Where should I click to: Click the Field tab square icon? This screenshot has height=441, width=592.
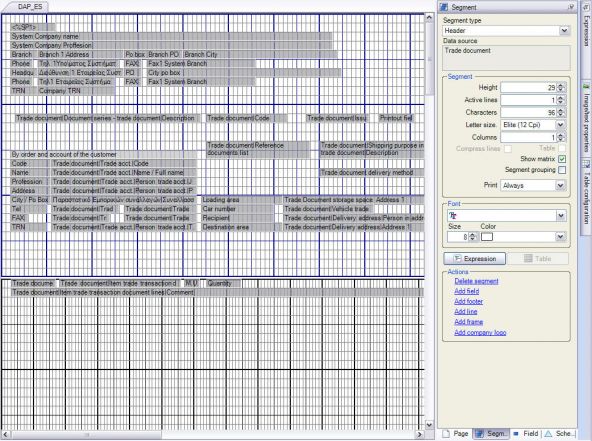pyautogui.click(x=516, y=434)
